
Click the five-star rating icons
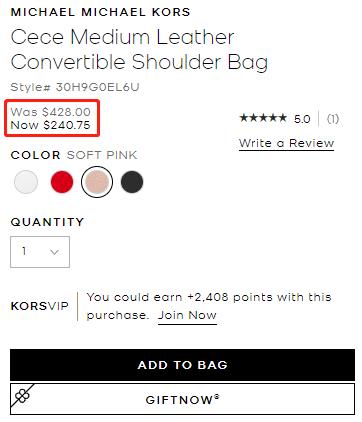pyautogui.click(x=263, y=118)
